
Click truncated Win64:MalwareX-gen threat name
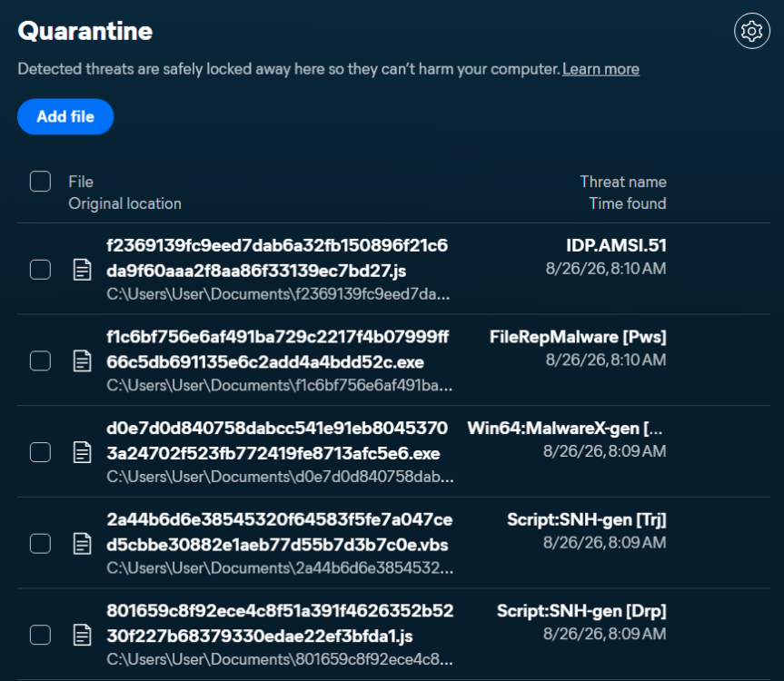click(564, 429)
